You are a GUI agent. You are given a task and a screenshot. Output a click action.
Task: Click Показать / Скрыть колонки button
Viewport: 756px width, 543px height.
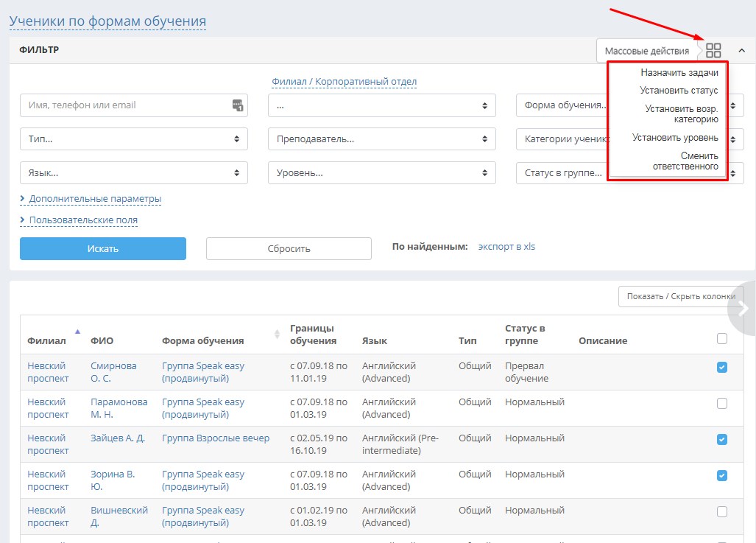click(681, 296)
